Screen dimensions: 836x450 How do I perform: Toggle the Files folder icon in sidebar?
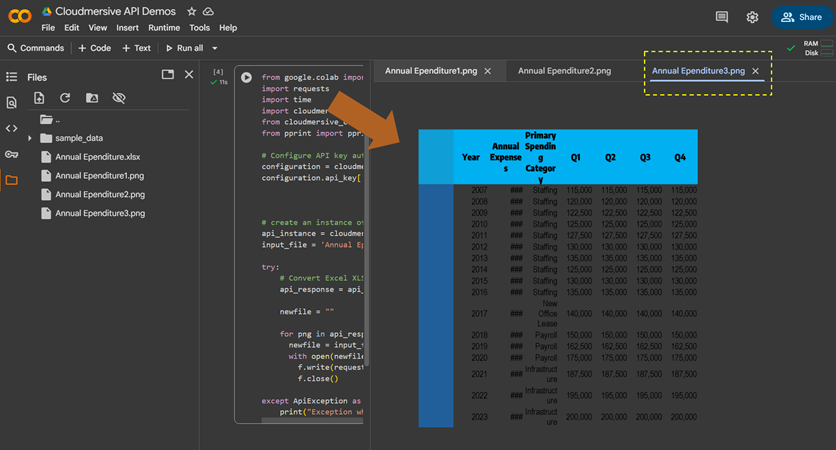point(12,181)
